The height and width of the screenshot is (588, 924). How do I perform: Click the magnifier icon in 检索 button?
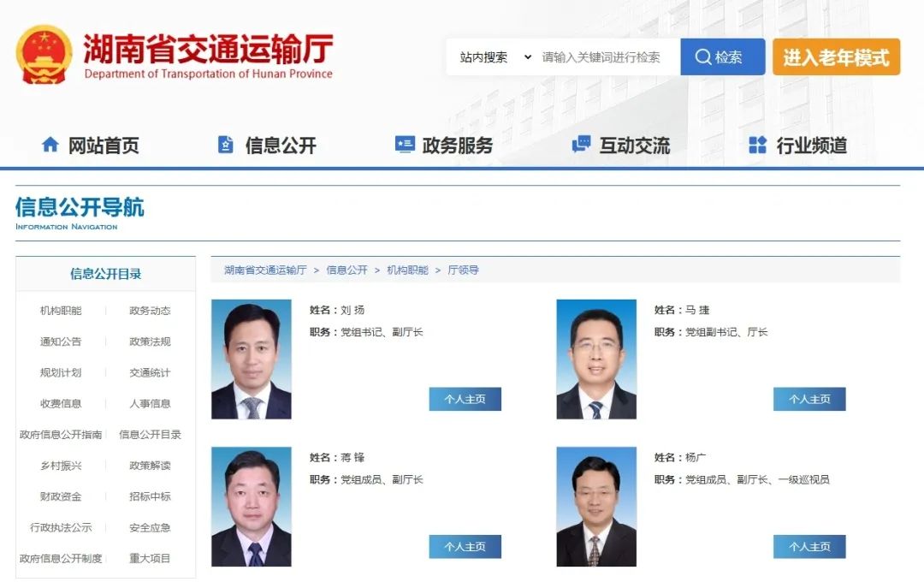coord(703,57)
